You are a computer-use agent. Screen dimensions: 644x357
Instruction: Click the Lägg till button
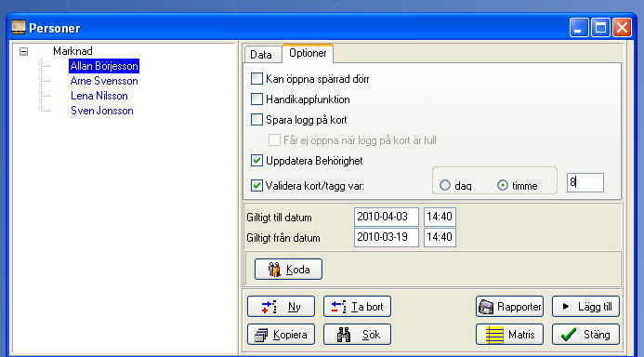pos(585,307)
